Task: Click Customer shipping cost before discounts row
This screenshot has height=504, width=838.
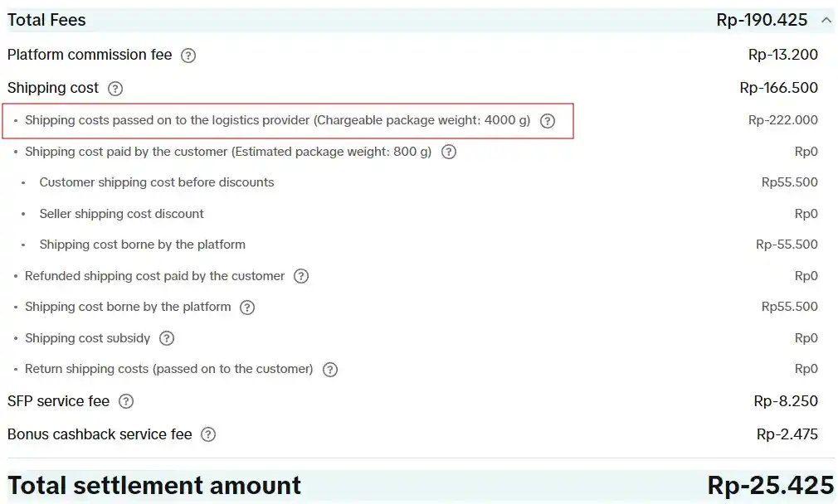Action: (x=157, y=182)
